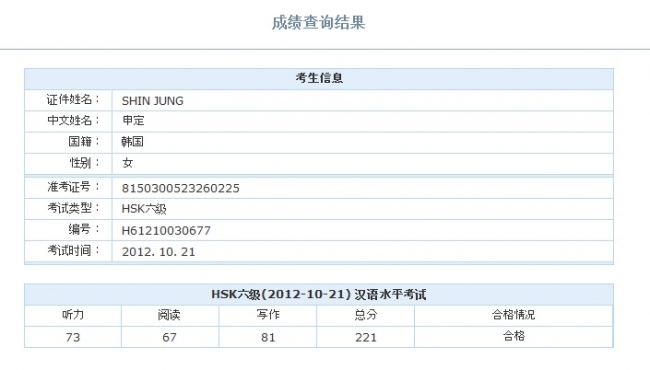650x370 pixels.
Task: Select the name value SHIN JUNG
Action: [153, 101]
